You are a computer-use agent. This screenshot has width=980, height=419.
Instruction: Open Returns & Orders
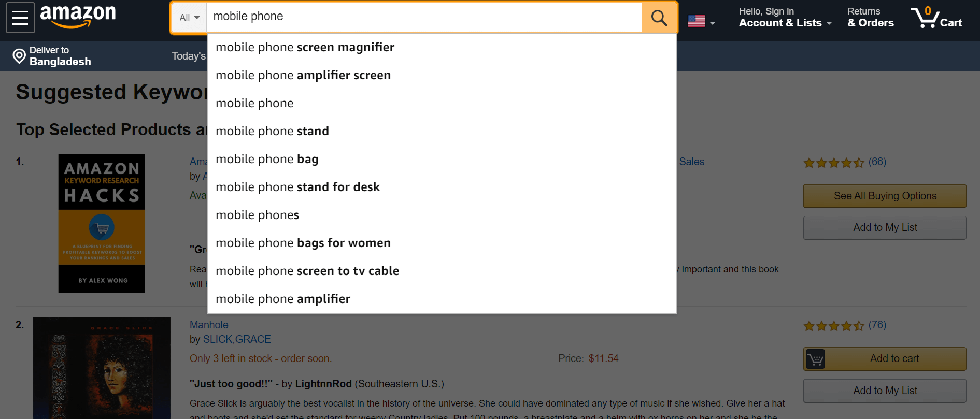click(x=870, y=17)
